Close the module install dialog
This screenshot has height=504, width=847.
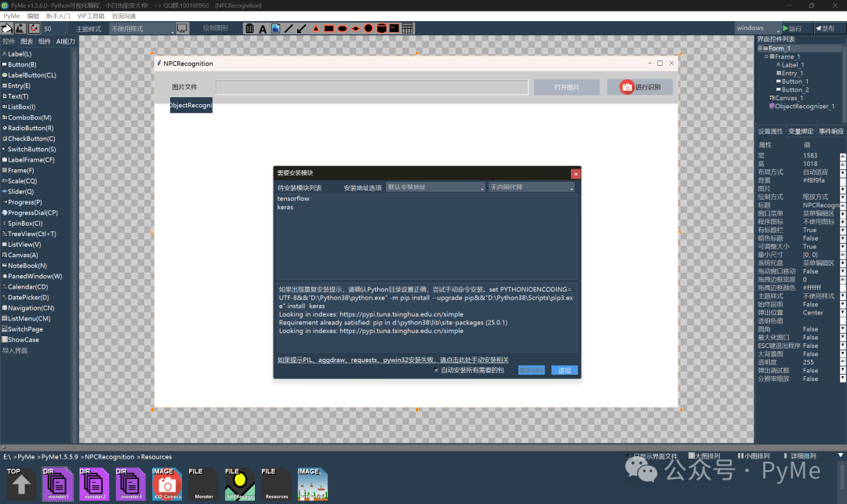point(576,174)
